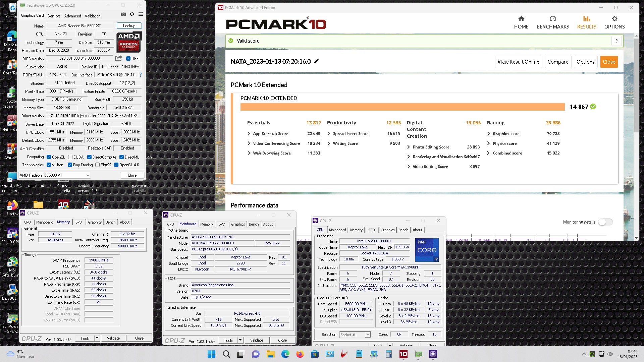
Task: Open Microsoft Store from taskbar
Action: click(x=315, y=354)
